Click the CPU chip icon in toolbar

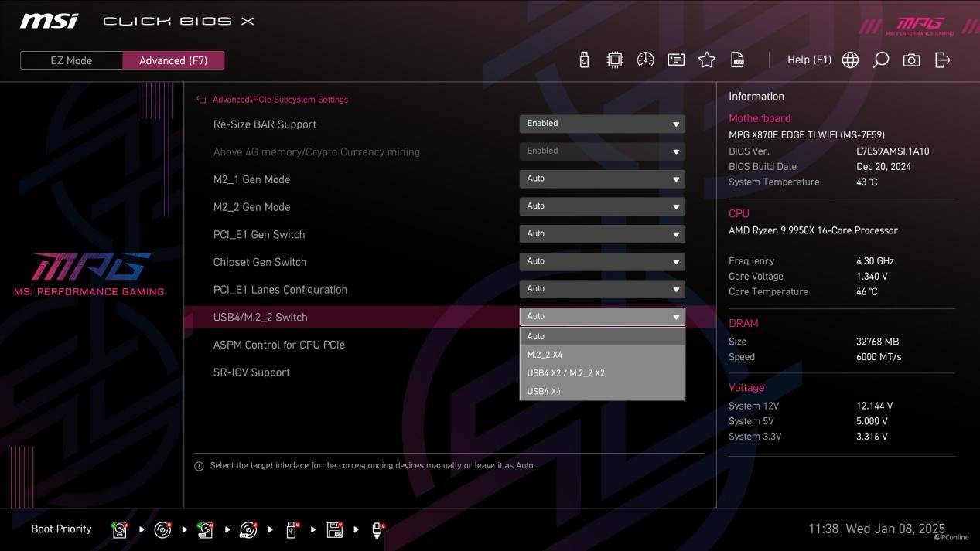[x=615, y=60]
